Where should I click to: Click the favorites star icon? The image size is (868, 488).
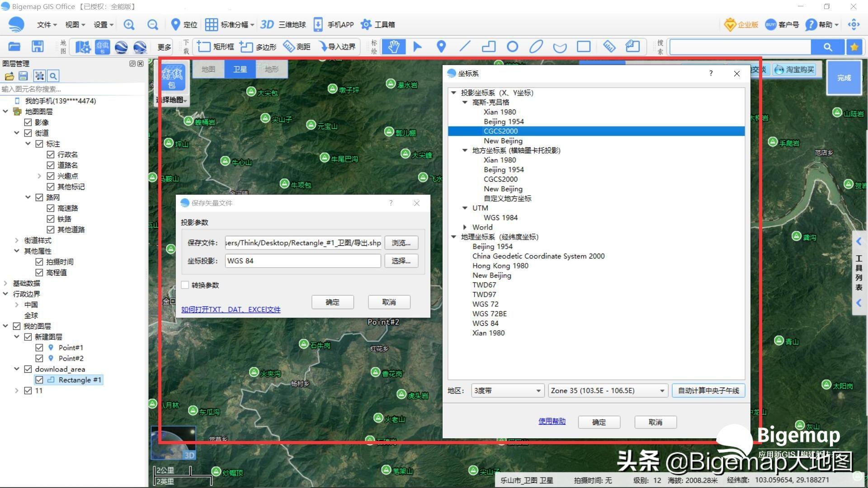[854, 47]
